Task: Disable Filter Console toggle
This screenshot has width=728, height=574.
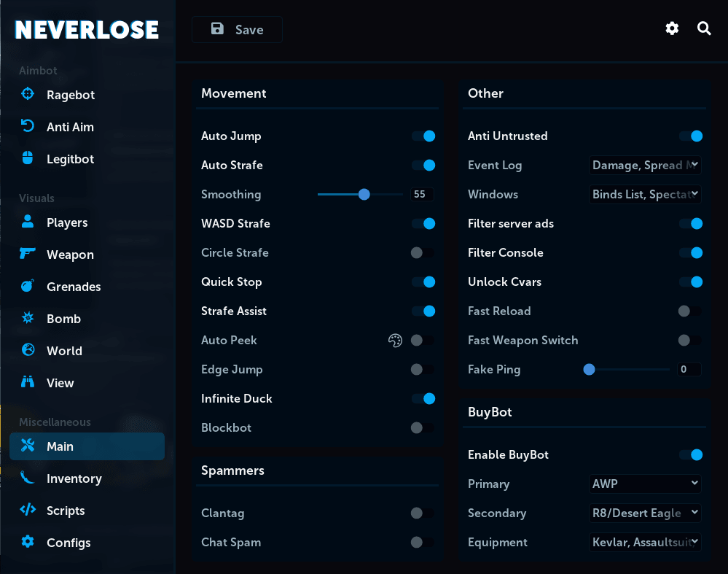Action: (690, 253)
